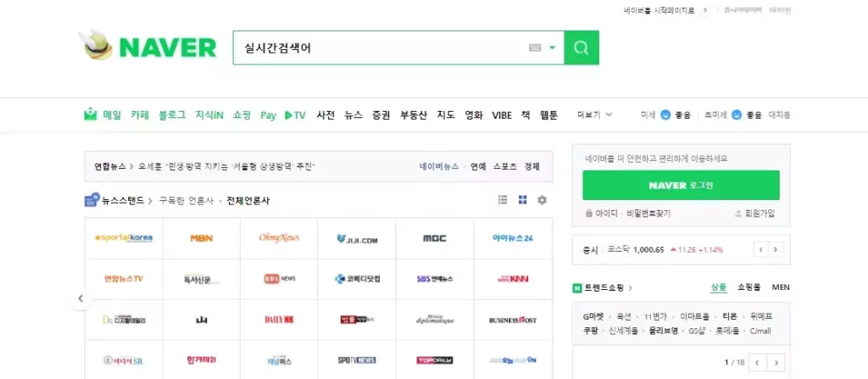Expand the 더보기 more-services dropdown

[x=594, y=114]
